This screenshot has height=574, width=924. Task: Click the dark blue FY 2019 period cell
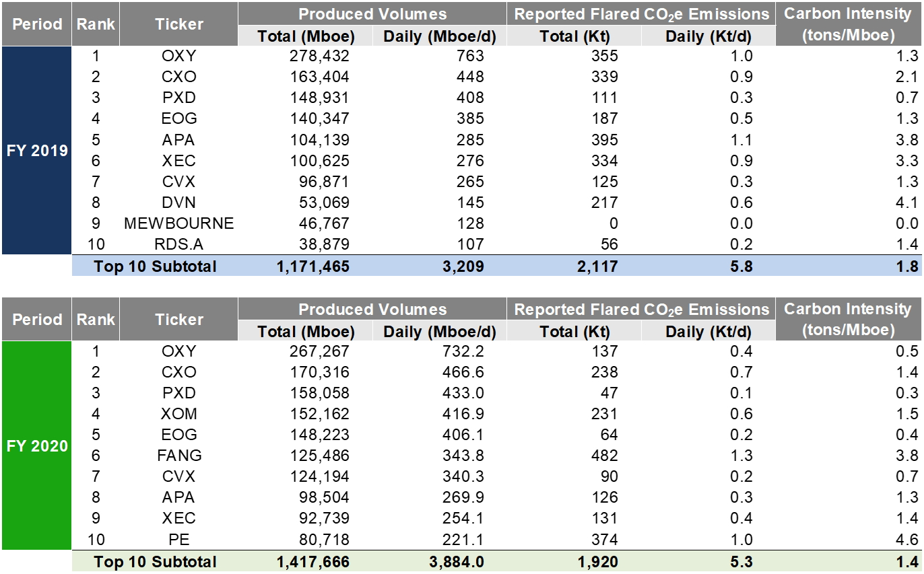(x=37, y=151)
